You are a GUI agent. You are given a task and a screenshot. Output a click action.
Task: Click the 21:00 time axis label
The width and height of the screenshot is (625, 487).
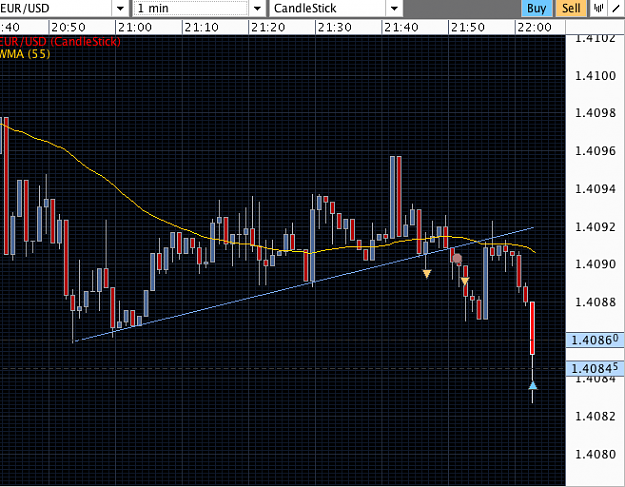tap(135, 27)
